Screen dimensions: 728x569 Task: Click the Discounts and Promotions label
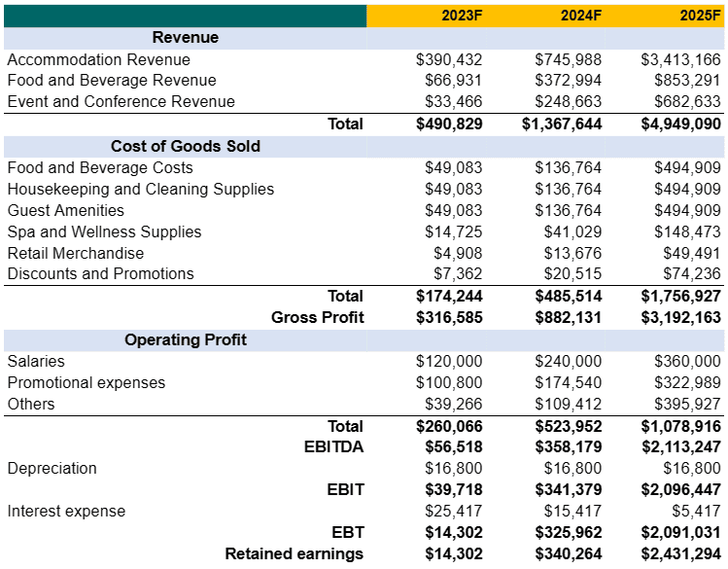(x=101, y=273)
